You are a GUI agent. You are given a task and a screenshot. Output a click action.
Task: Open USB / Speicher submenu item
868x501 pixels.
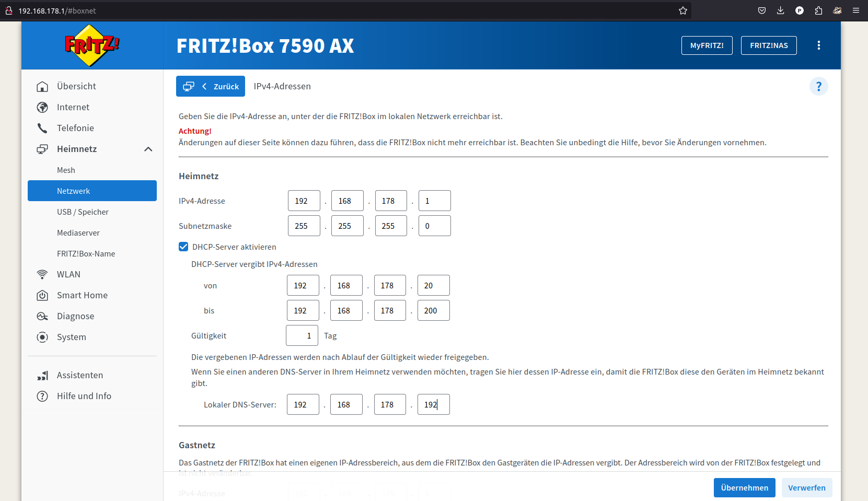[x=83, y=212]
